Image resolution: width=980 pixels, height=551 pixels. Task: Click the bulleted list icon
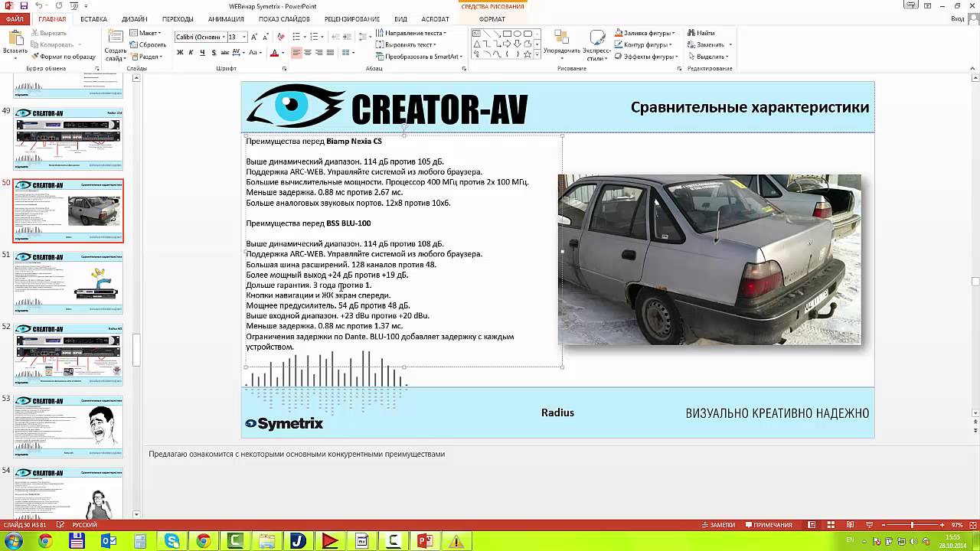click(x=296, y=37)
